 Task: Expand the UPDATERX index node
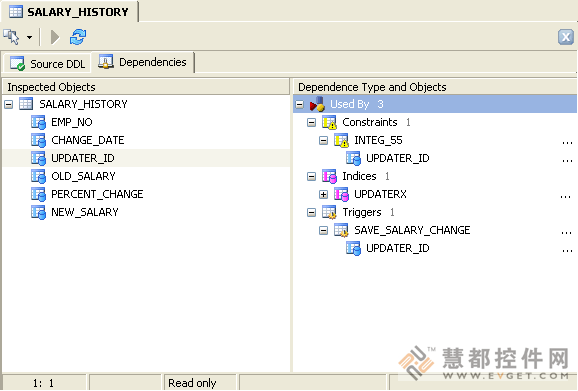(x=323, y=195)
